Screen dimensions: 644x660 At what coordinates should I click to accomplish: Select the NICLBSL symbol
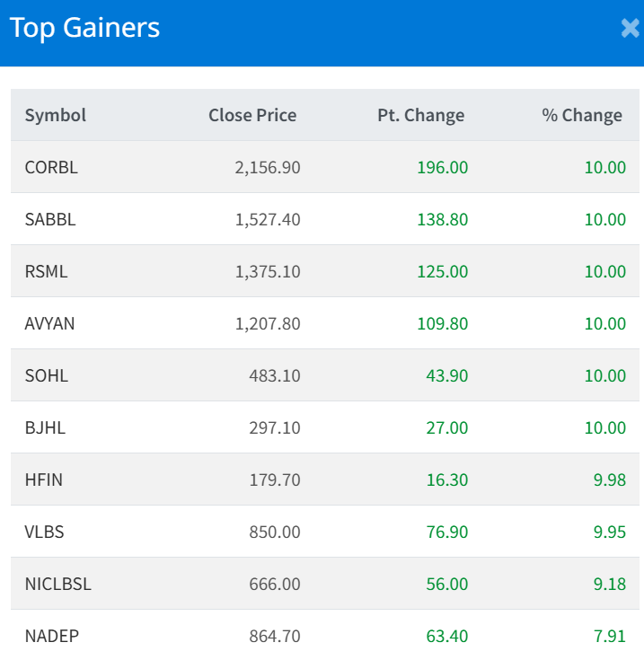tap(58, 584)
